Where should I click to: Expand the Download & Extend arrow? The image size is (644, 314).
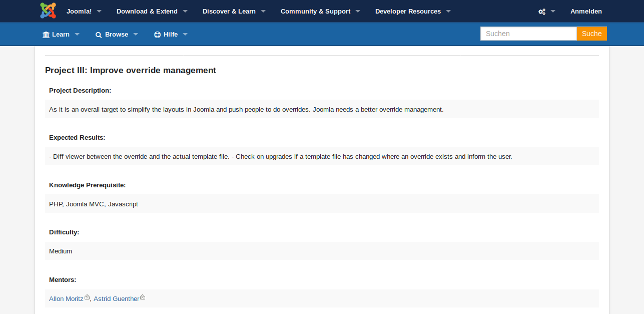point(185,11)
